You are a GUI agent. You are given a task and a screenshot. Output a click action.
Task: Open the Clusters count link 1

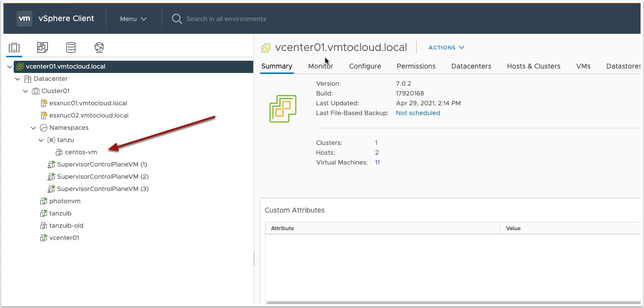[x=377, y=143]
